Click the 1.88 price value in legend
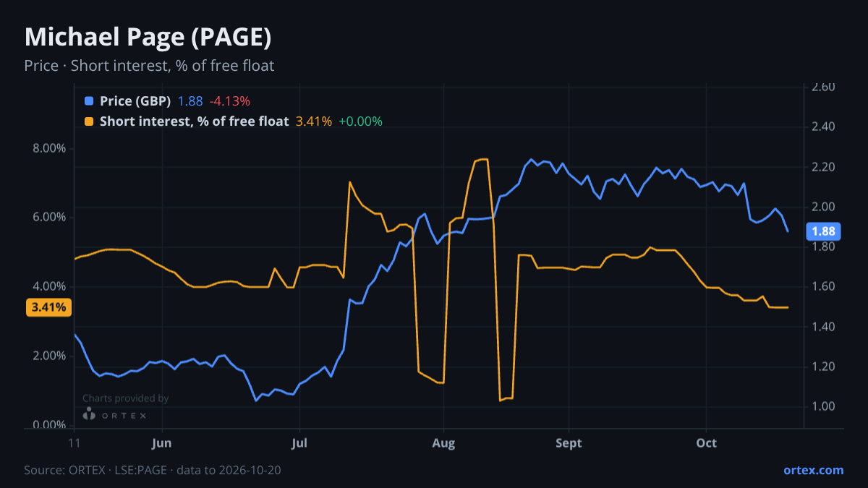This screenshot has width=868, height=488. click(x=190, y=101)
